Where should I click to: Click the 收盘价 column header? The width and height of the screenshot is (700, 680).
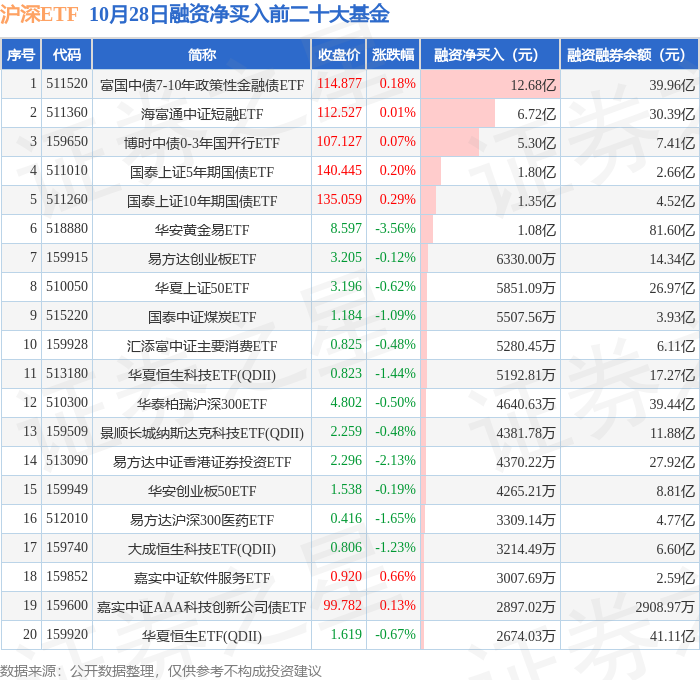[339, 55]
